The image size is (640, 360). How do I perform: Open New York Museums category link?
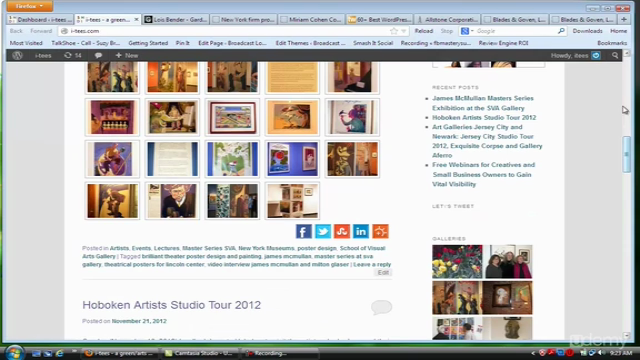point(266,248)
